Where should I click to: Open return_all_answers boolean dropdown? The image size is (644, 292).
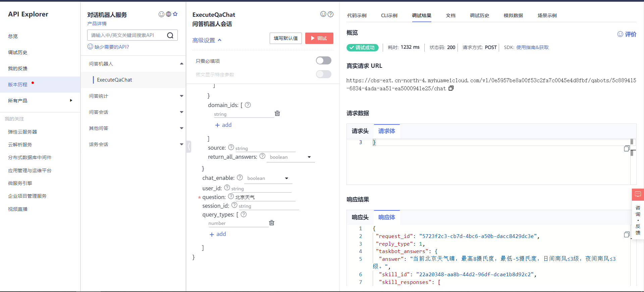pyautogui.click(x=290, y=157)
